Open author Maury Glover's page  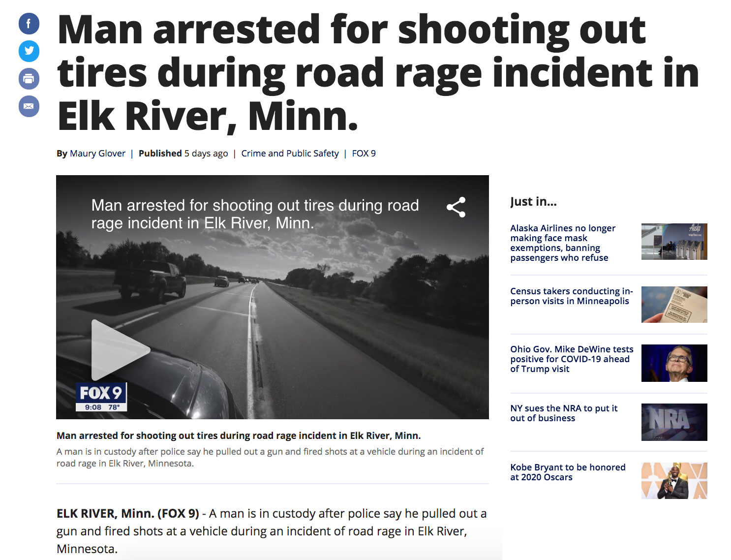(x=97, y=154)
